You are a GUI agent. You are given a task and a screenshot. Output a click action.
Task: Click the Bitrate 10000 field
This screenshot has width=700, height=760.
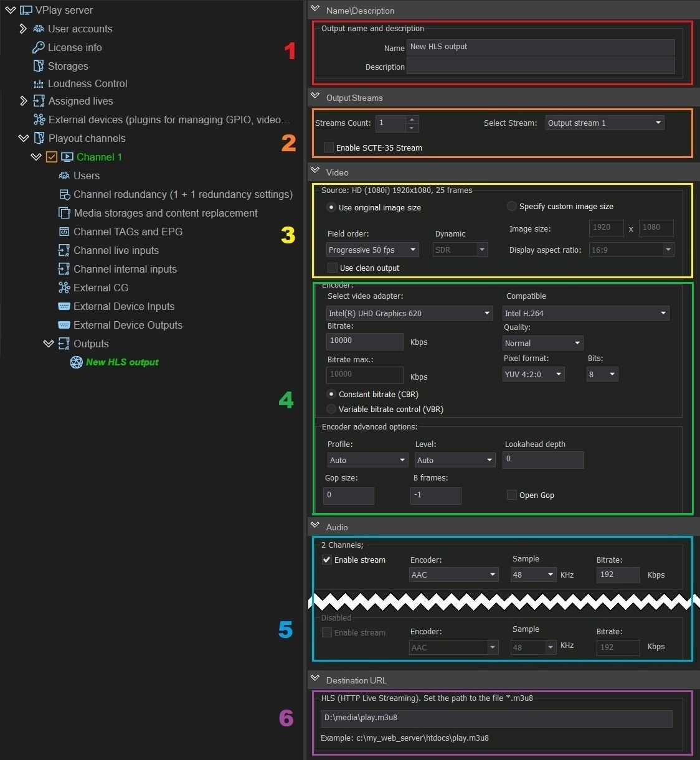click(365, 341)
